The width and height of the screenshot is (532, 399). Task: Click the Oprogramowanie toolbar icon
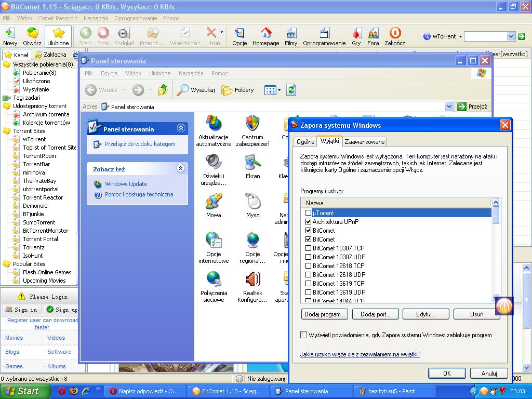324,36
